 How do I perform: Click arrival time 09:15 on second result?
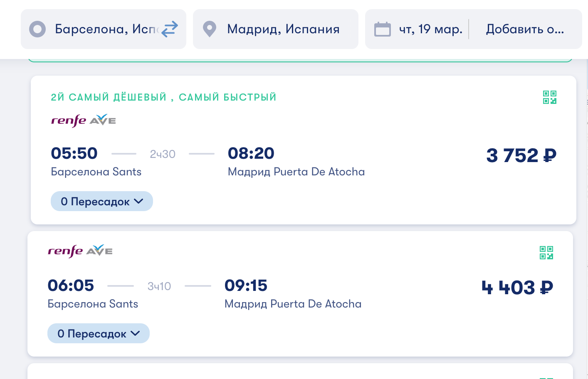tap(246, 285)
